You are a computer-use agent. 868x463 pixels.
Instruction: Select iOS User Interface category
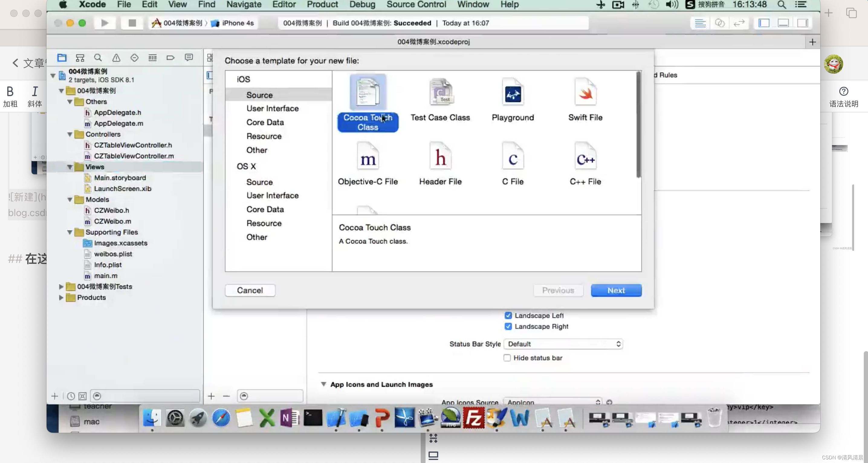point(272,108)
